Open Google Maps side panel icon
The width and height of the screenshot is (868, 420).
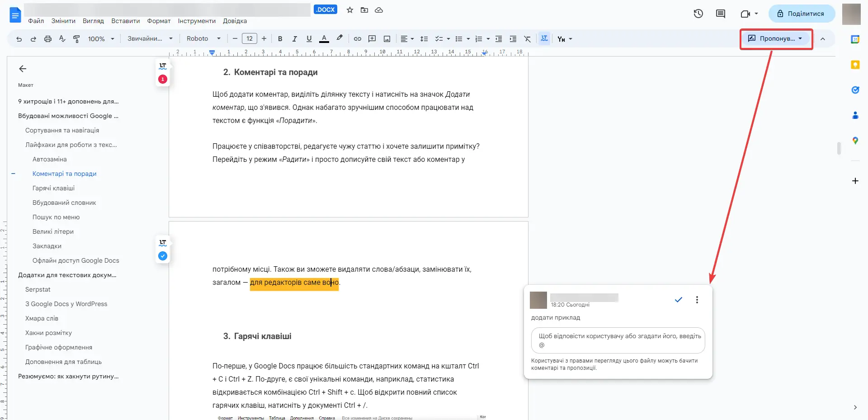tap(855, 141)
